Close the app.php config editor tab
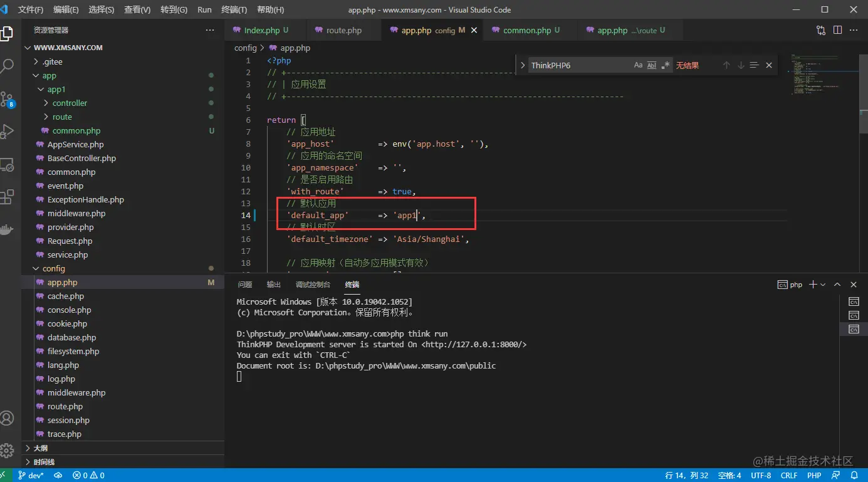The width and height of the screenshot is (868, 482). click(x=474, y=30)
